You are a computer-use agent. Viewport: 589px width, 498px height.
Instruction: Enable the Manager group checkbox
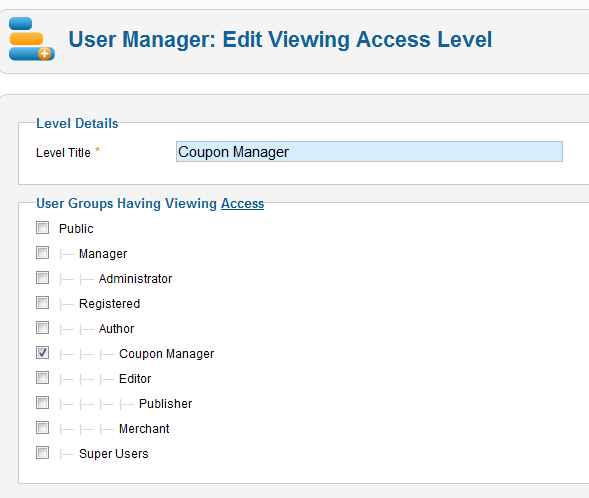click(x=42, y=253)
